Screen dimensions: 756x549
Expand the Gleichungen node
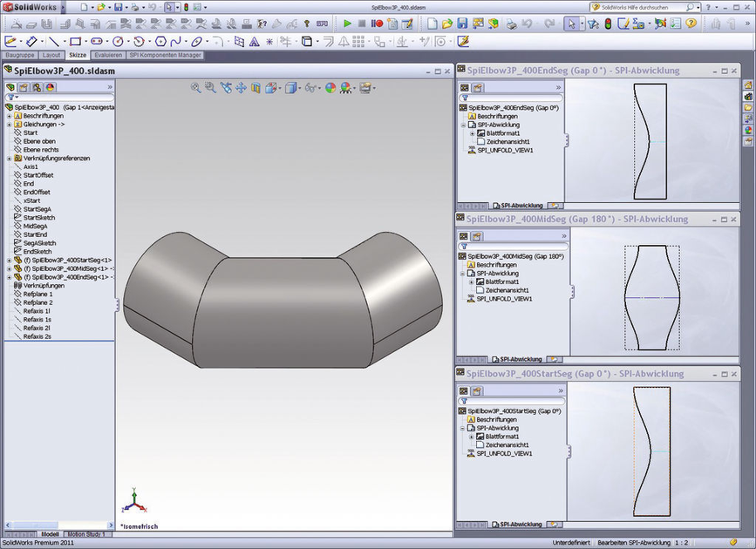(10, 125)
